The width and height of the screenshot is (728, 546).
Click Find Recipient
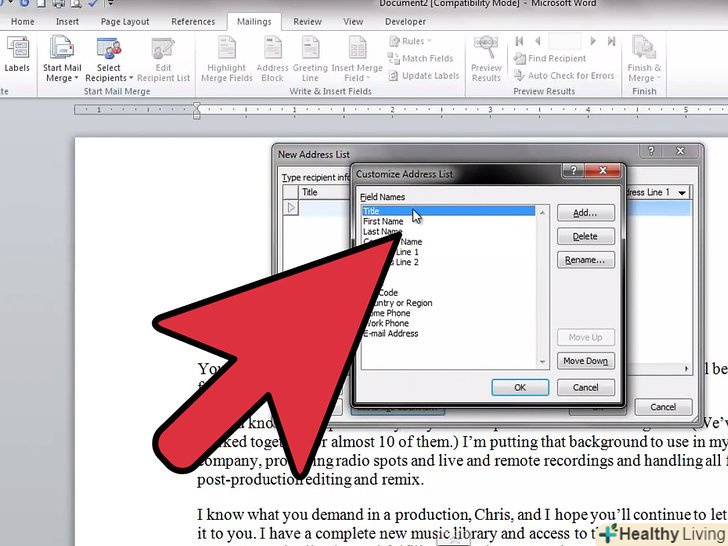[550, 58]
